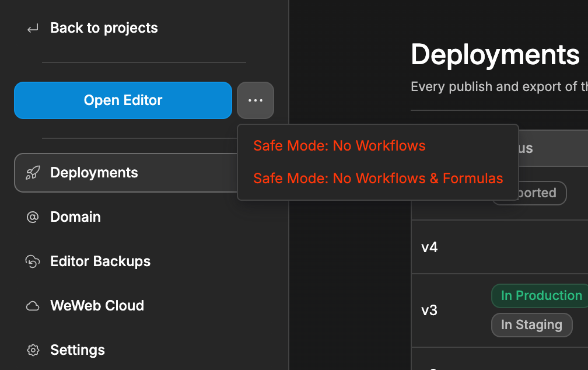
Task: Click the v3 deployment row label
Action: pyautogui.click(x=429, y=310)
